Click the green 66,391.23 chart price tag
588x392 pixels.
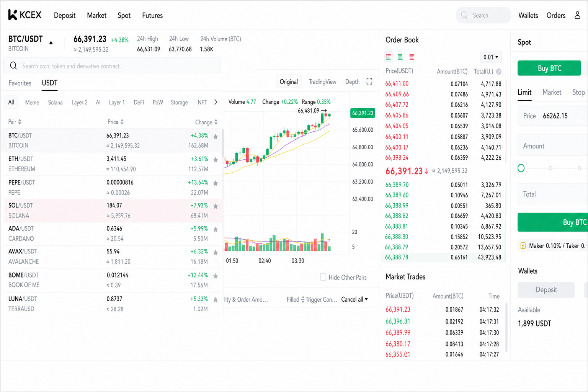363,113
